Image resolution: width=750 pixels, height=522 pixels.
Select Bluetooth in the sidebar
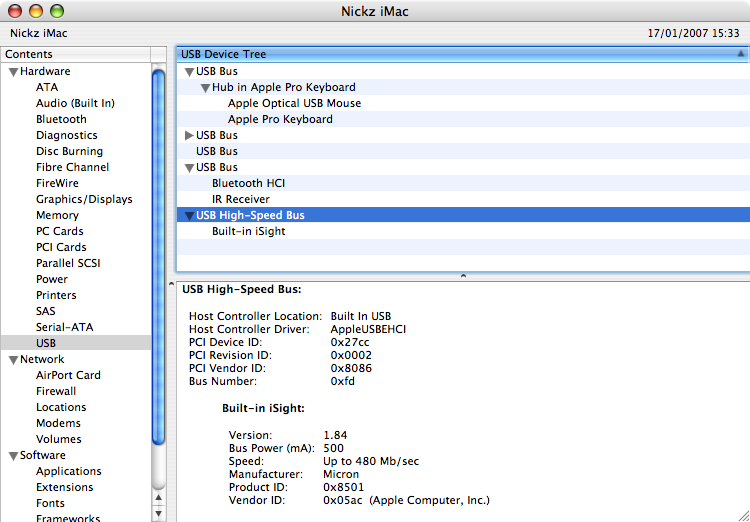(61, 119)
